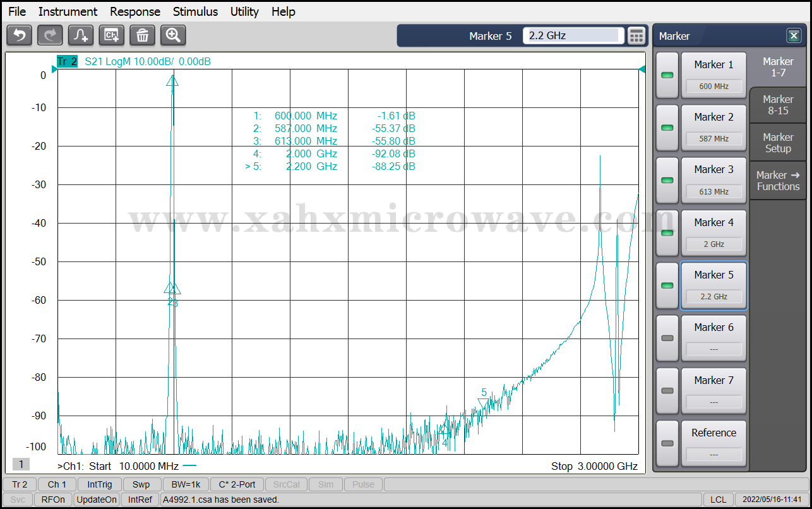Enable Marker 7 indicator toggle
812x509 pixels.
[x=667, y=391]
